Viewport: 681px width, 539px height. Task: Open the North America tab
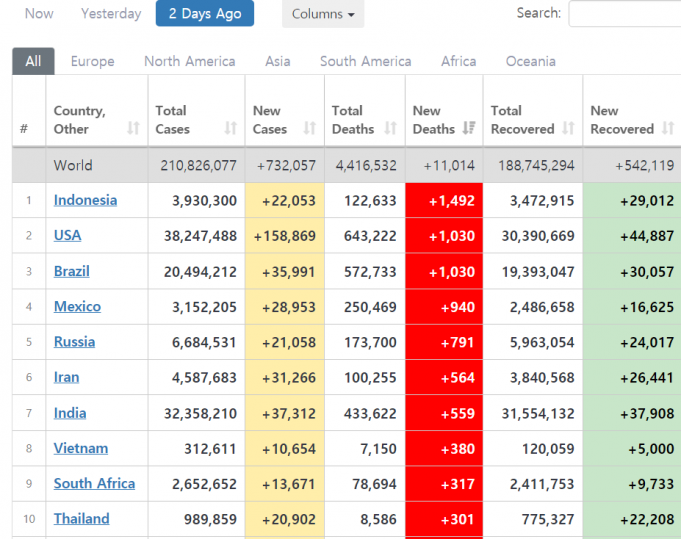pos(190,61)
